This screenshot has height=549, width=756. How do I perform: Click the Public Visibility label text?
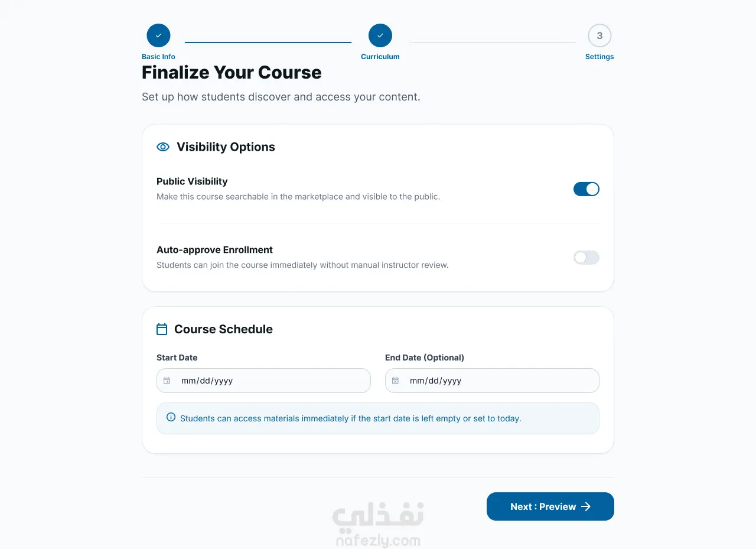(192, 181)
